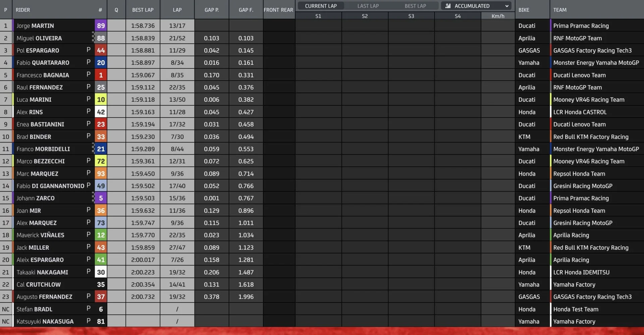The image size is (644, 335).
Task: Click the pit P icon for Pol Espargaro
Action: pyautogui.click(x=89, y=50)
